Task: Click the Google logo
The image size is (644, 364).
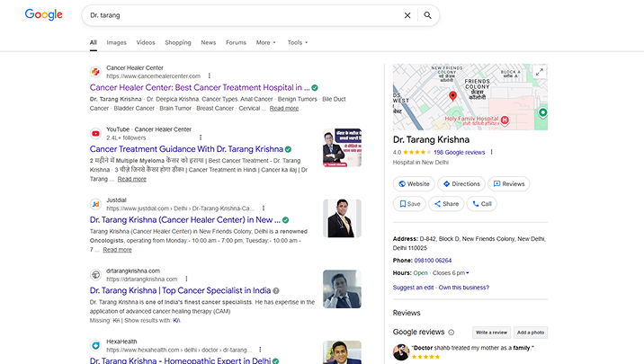Action: (43, 15)
